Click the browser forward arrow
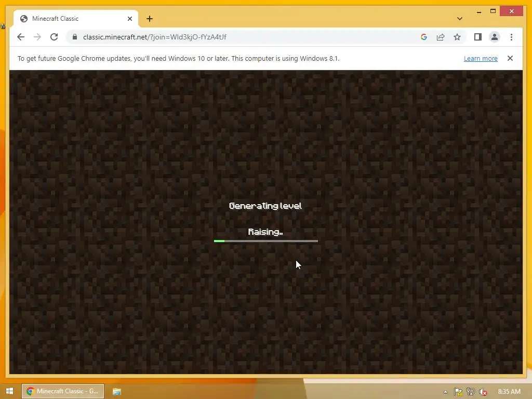This screenshot has height=399, width=532. point(37,37)
